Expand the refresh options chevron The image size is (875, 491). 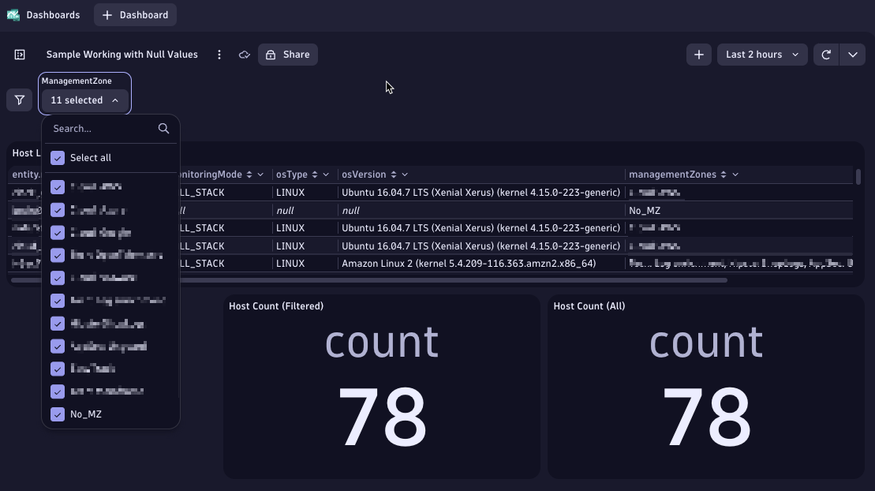(853, 55)
